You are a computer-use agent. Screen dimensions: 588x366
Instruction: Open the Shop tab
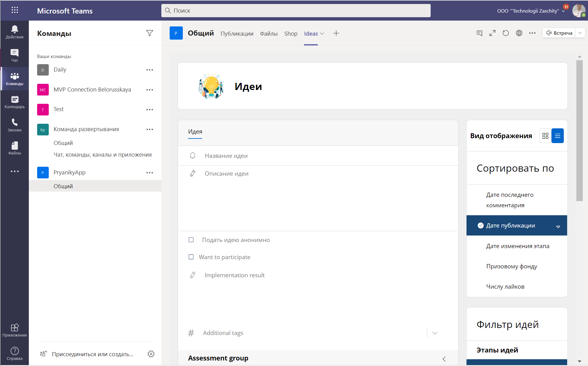click(x=291, y=33)
